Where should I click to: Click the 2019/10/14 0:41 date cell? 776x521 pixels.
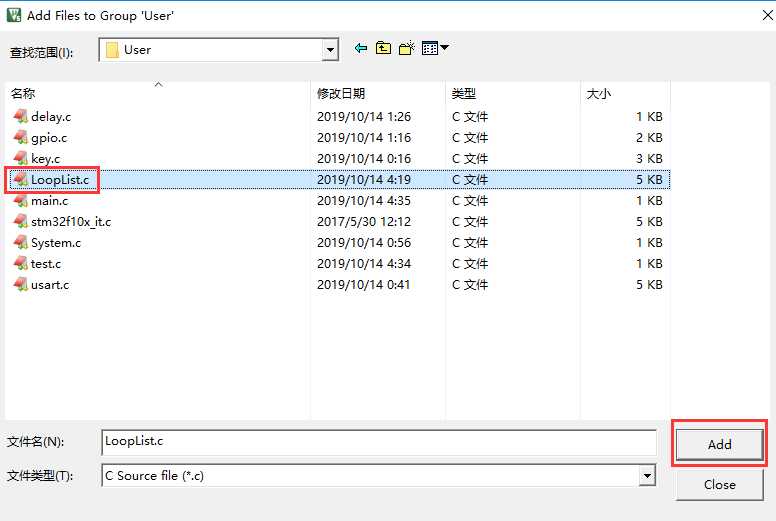pos(364,285)
